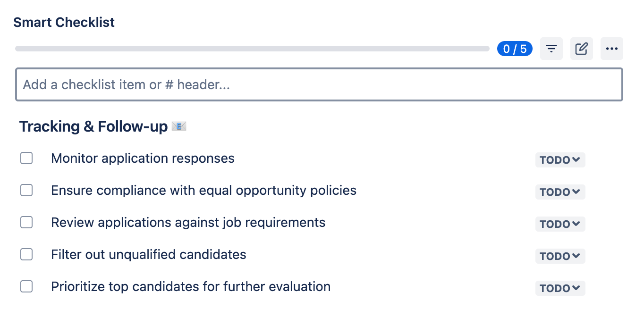The image size is (644, 317).
Task: Open TODO dropdown for Review applications item
Action: 560,224
